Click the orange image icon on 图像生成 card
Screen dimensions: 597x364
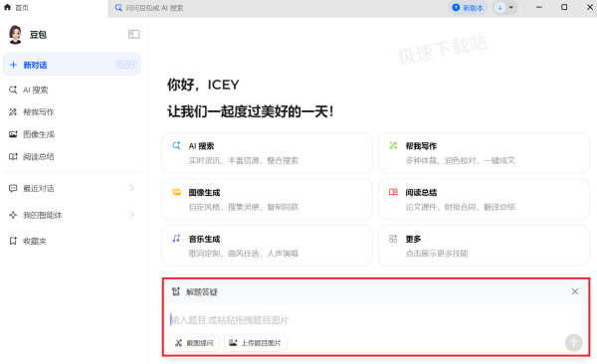click(x=176, y=192)
